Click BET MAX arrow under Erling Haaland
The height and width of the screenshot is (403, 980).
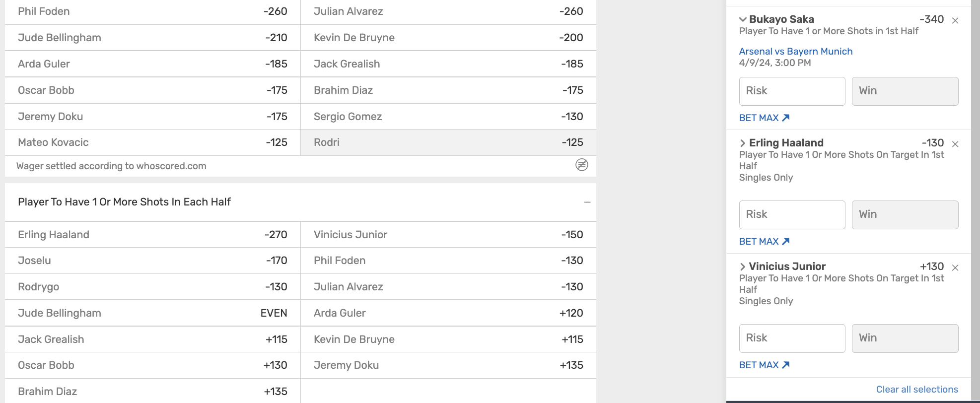pyautogui.click(x=785, y=241)
